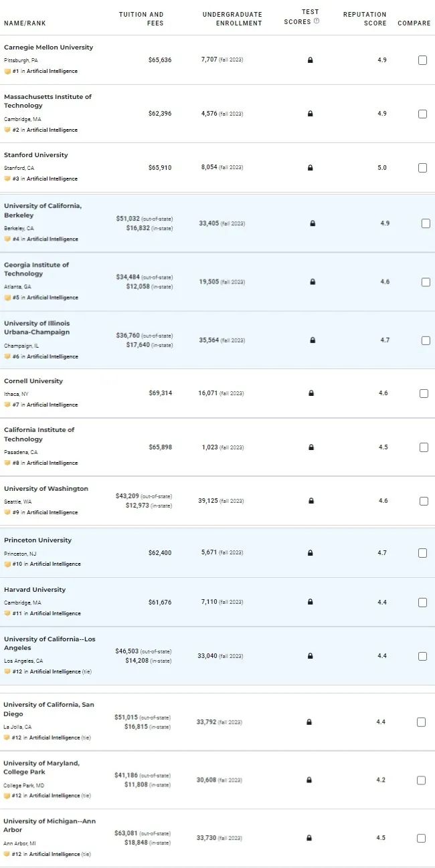Image resolution: width=435 pixels, height=868 pixels.
Task: Click the rank badge icon under Cornell University
Action: tap(7, 405)
